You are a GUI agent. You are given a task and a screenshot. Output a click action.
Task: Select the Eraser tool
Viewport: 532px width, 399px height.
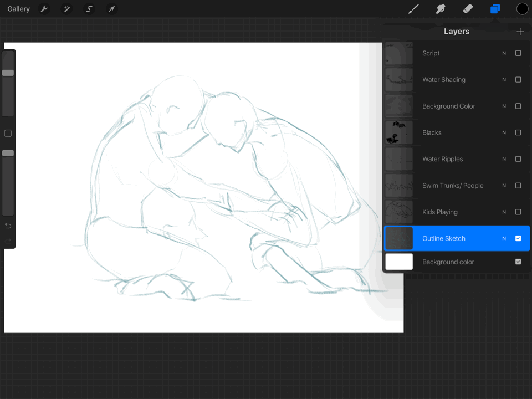468,9
